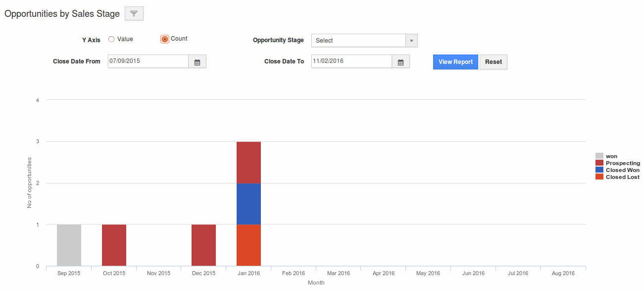This screenshot has width=644, height=290.
Task: Open the Close Date From calendar picker
Action: pos(197,62)
